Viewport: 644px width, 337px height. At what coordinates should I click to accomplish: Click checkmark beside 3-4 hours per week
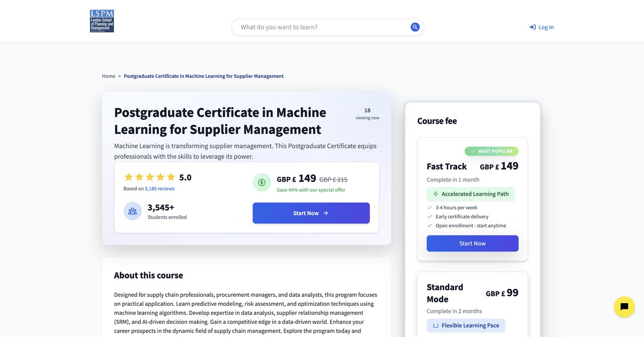[430, 207]
